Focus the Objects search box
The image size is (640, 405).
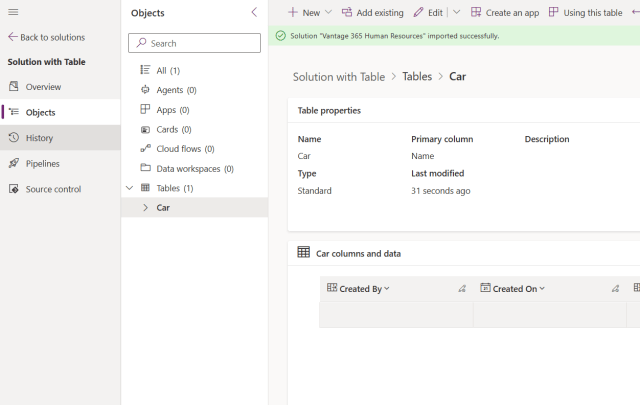(x=194, y=43)
